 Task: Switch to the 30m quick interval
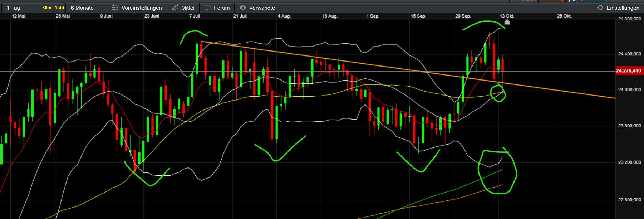[x=46, y=8]
